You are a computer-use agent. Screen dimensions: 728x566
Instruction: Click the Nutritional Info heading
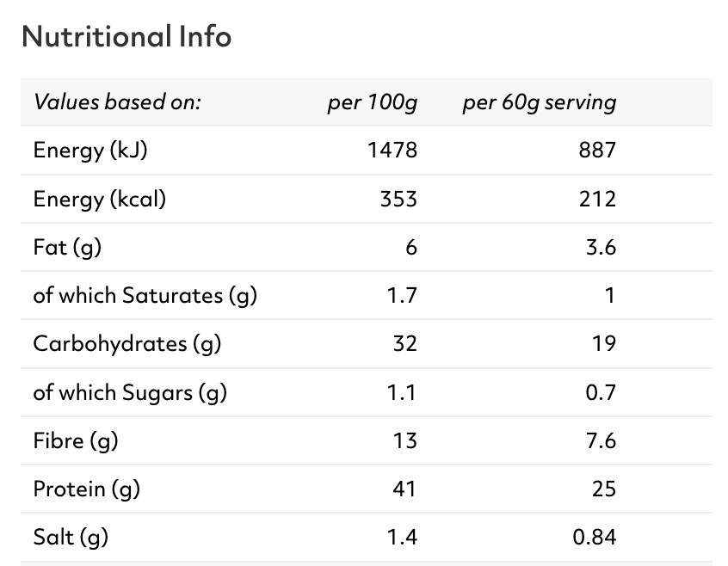coord(126,37)
